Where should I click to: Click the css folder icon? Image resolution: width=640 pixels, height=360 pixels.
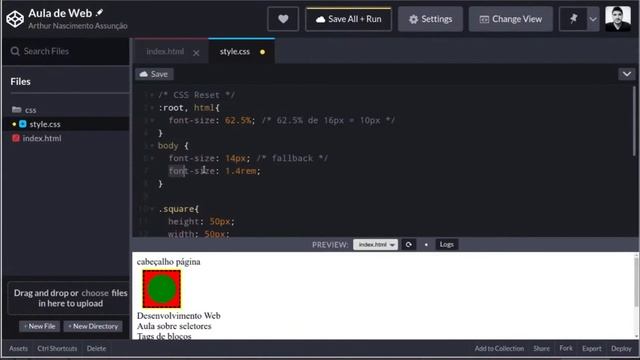pyautogui.click(x=17, y=109)
